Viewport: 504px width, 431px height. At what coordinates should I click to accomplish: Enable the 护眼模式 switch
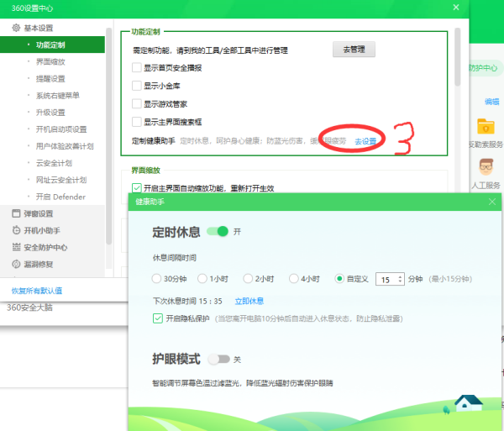pyautogui.click(x=218, y=359)
